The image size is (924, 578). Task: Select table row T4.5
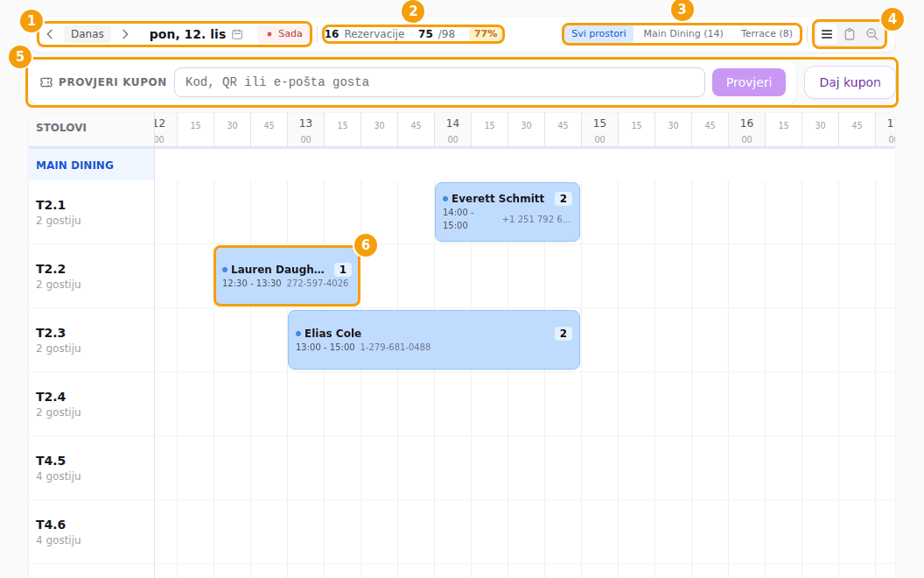(91, 468)
